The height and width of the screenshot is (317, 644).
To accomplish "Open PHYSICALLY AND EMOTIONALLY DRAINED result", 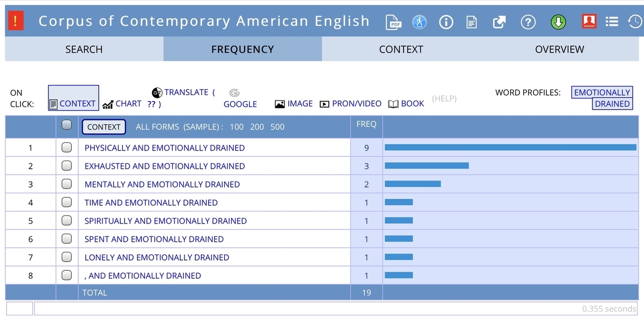I will [x=165, y=148].
